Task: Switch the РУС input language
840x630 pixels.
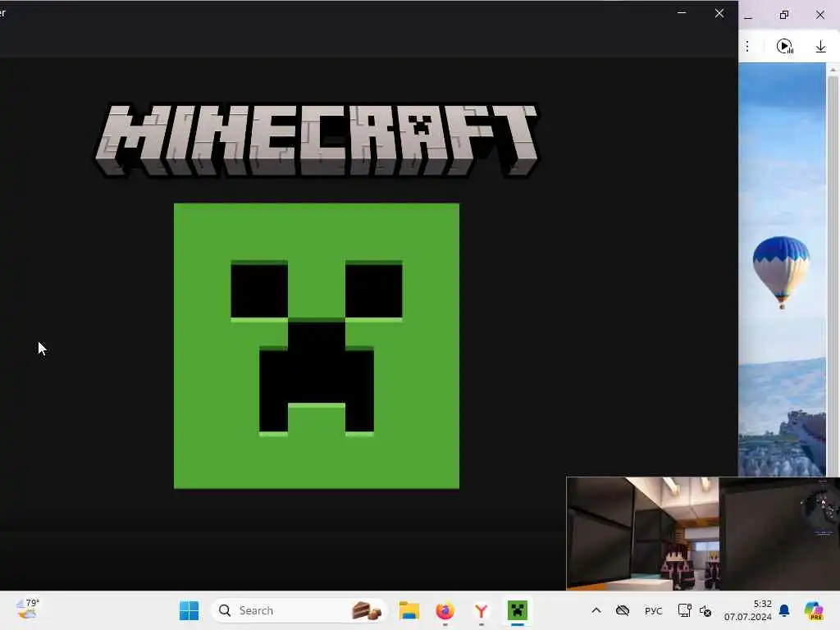Action: [x=654, y=610]
